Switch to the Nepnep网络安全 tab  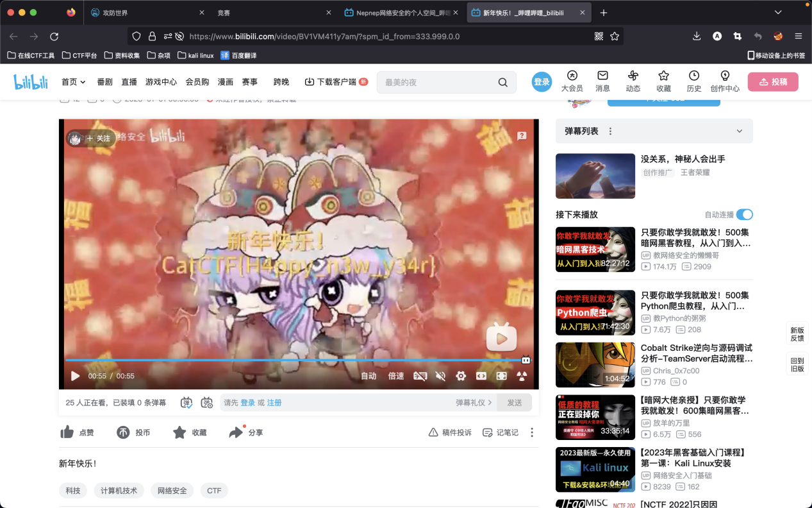coord(401,13)
